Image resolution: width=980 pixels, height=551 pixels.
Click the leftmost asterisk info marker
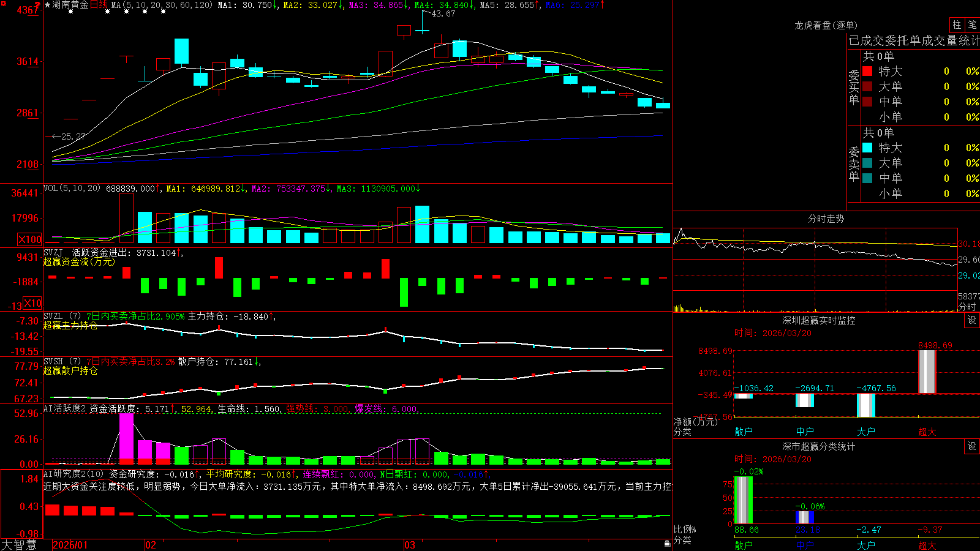(x=71, y=12)
